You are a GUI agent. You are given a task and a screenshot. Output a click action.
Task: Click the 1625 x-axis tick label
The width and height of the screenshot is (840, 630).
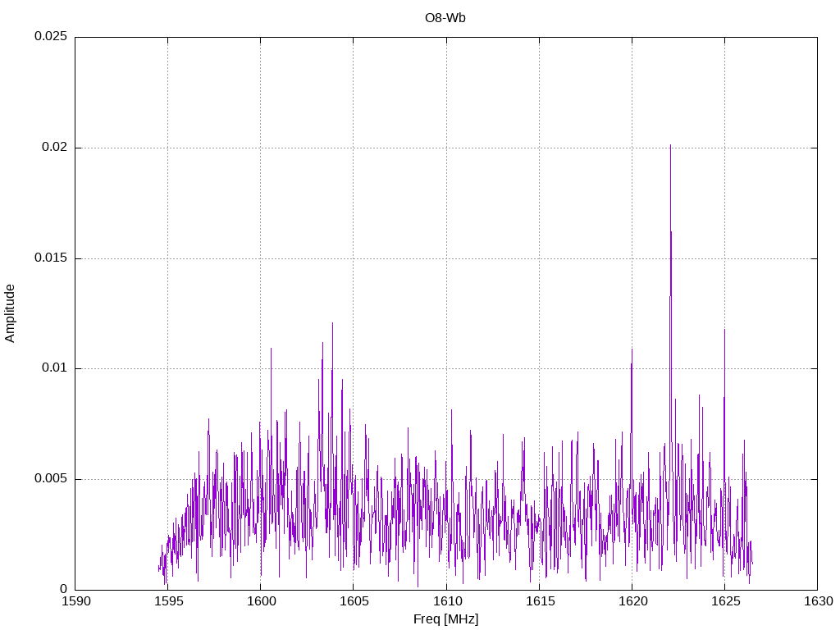point(726,601)
